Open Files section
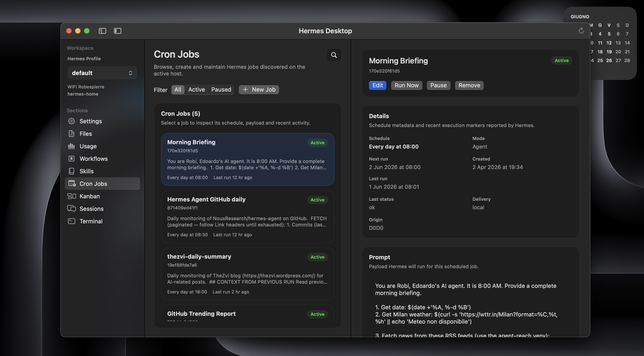The image size is (644, 356). click(102, 134)
